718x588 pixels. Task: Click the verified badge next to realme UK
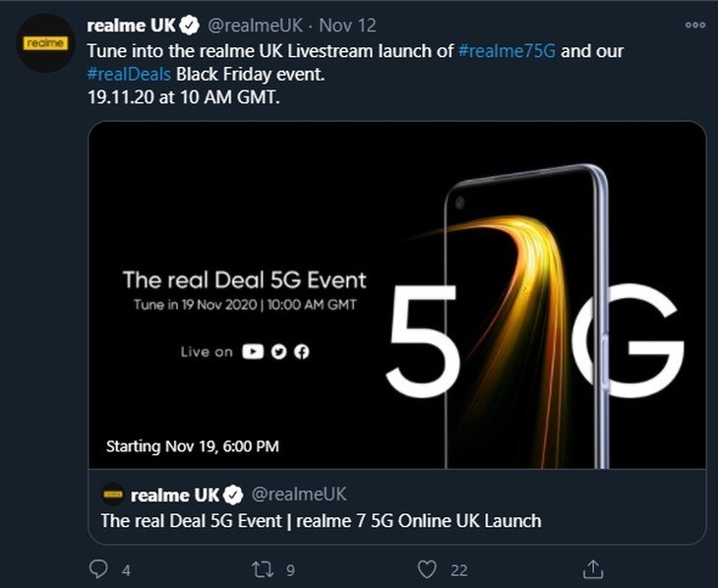(x=189, y=26)
